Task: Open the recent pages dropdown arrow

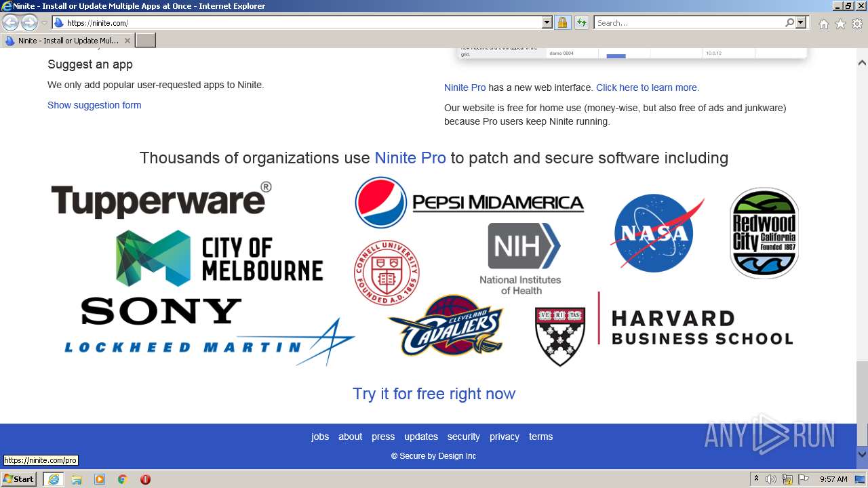Action: (44, 23)
